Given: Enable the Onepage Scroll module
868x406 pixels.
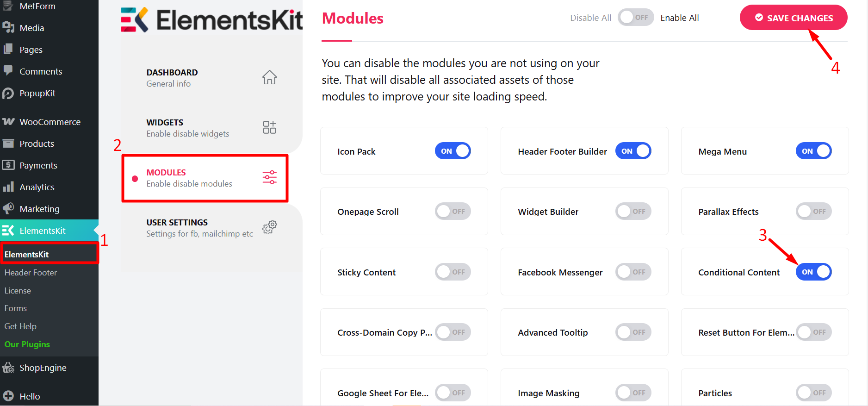Looking at the screenshot, I should [453, 211].
